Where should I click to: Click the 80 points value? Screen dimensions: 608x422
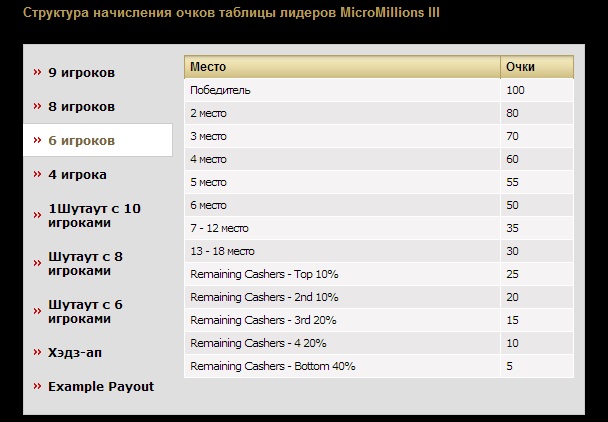pyautogui.click(x=512, y=113)
